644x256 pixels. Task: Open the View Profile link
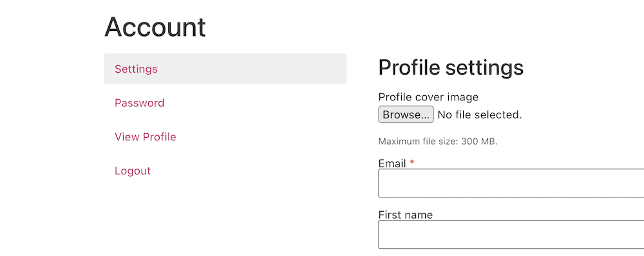pos(146,137)
